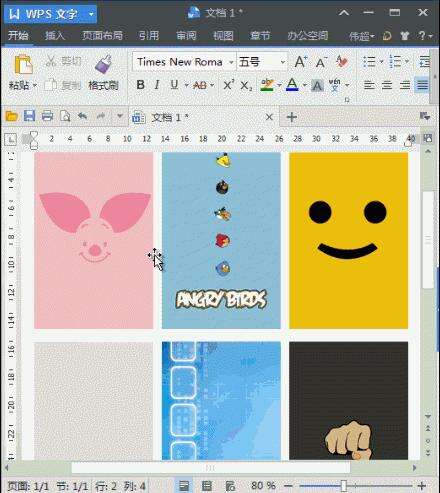Screen dimensions: 440x493
Task: Click the ruler tab-stop selector
Action: click(x=11, y=139)
